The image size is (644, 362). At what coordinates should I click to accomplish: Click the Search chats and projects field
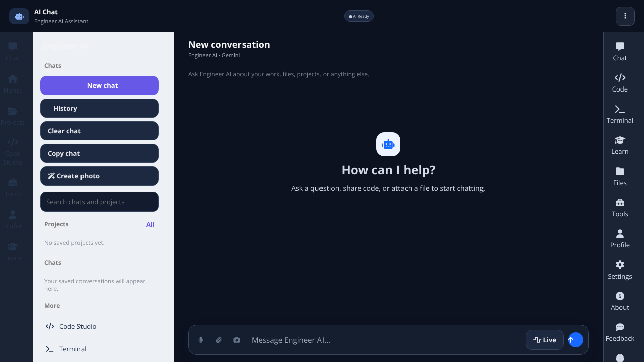100,202
